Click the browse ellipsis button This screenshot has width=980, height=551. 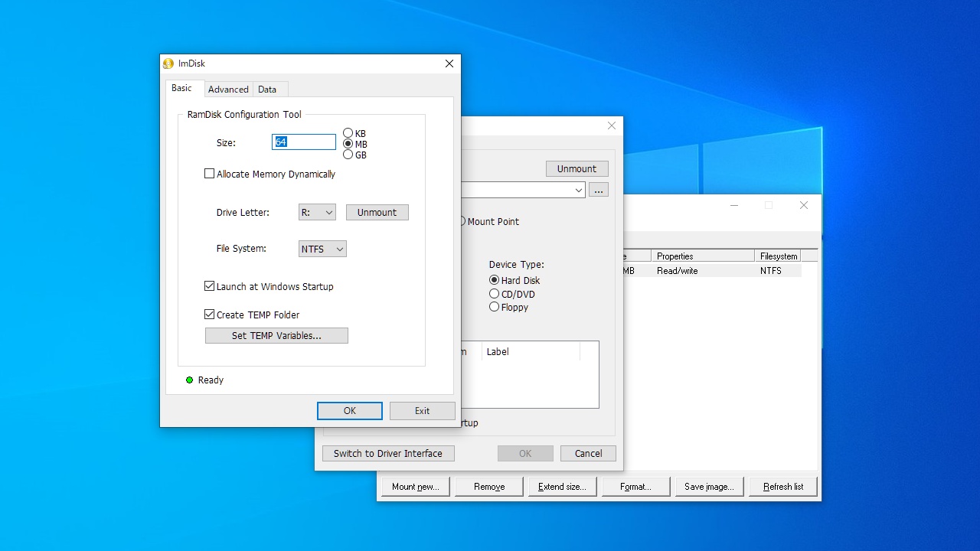[x=599, y=190]
